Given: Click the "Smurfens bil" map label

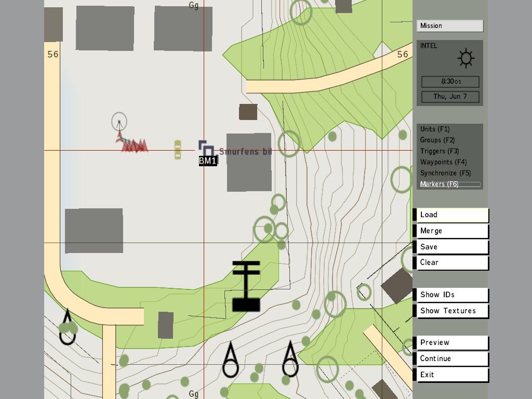Looking at the screenshot, I should click(245, 151).
